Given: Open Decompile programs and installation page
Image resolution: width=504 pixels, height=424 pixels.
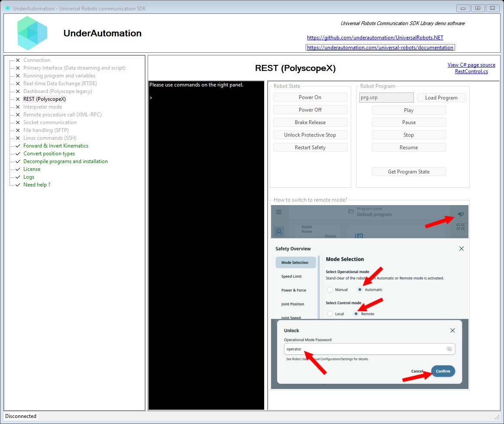Looking at the screenshot, I should 65,161.
